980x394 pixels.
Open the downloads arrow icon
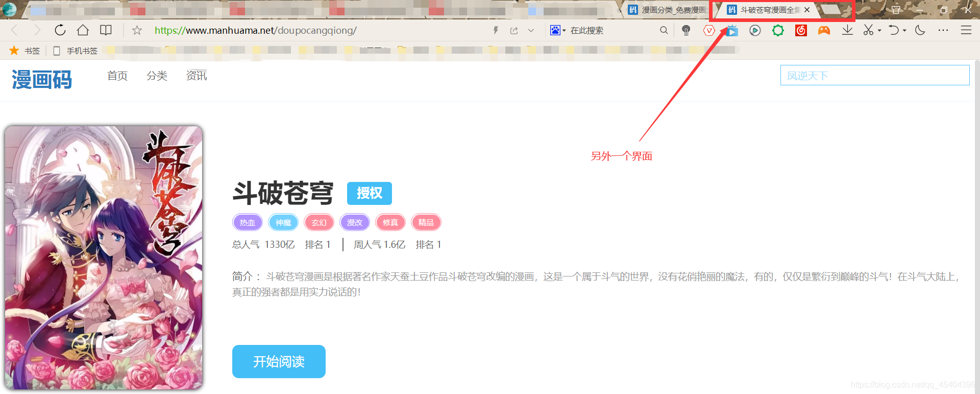[x=847, y=30]
